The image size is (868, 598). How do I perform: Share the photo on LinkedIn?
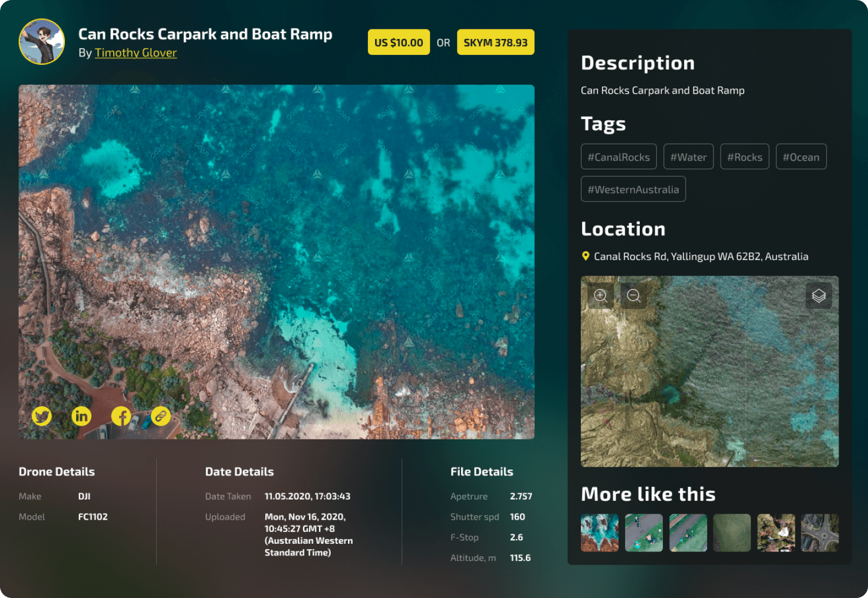coord(81,416)
